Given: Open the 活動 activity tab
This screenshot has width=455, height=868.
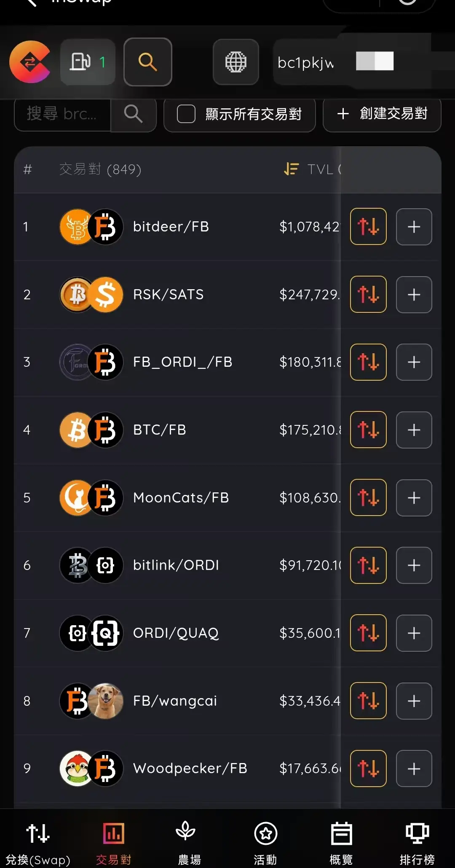Looking at the screenshot, I should 265,841.
